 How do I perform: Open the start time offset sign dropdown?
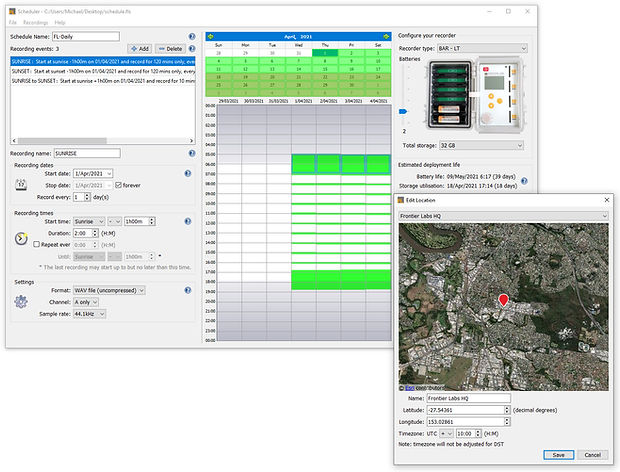point(115,221)
